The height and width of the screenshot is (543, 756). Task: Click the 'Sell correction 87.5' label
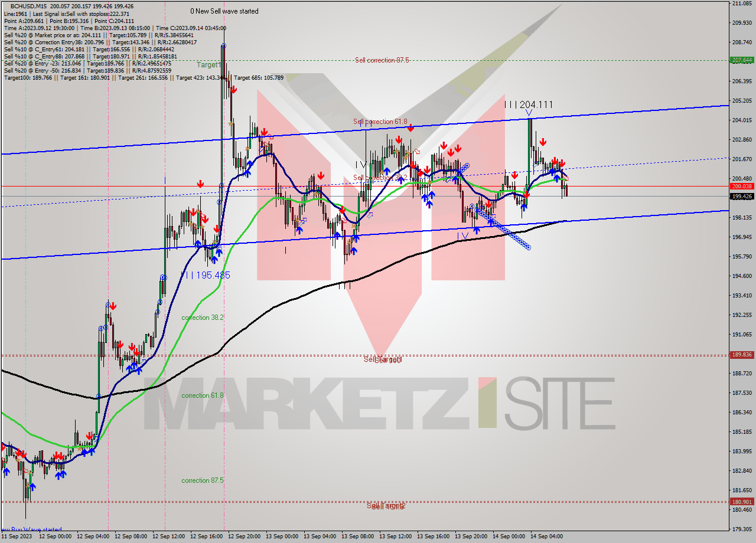click(382, 60)
